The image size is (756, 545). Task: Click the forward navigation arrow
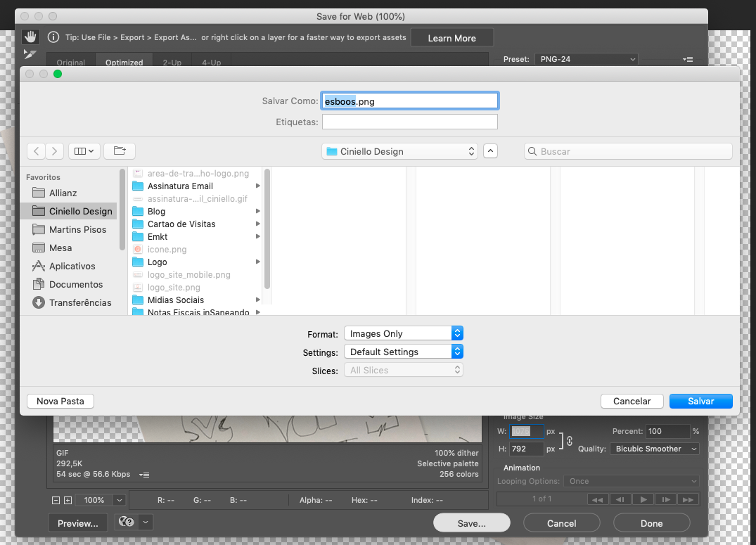click(x=56, y=150)
